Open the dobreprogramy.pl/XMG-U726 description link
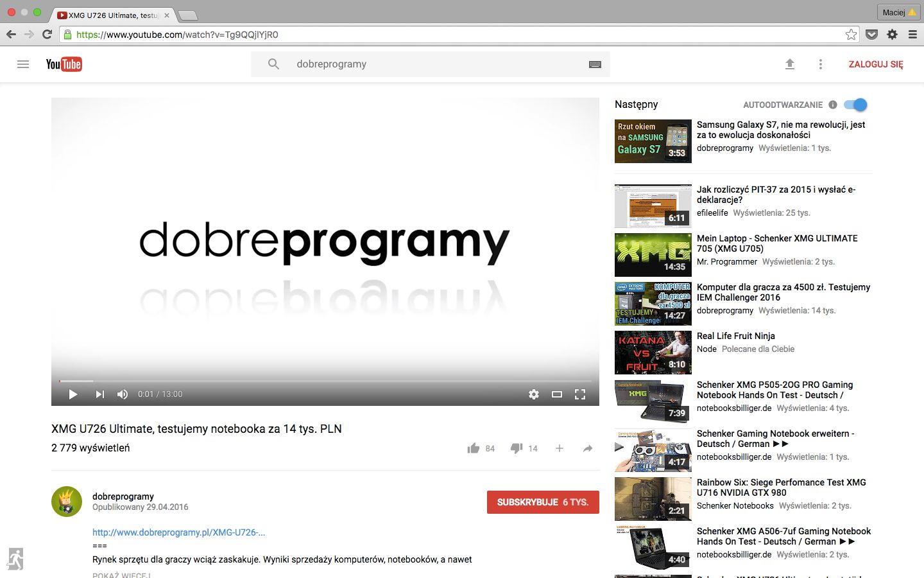 click(x=178, y=532)
